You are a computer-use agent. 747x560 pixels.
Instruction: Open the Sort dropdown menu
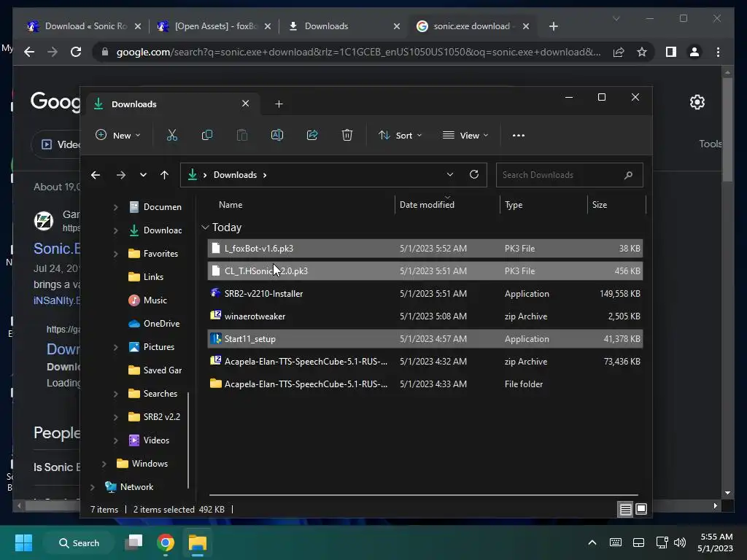pos(400,135)
